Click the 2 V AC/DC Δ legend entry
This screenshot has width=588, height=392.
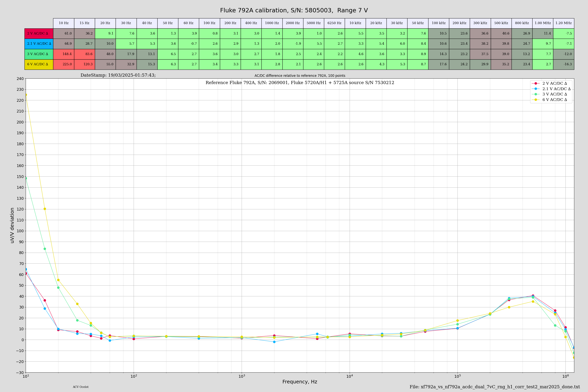(551, 83)
